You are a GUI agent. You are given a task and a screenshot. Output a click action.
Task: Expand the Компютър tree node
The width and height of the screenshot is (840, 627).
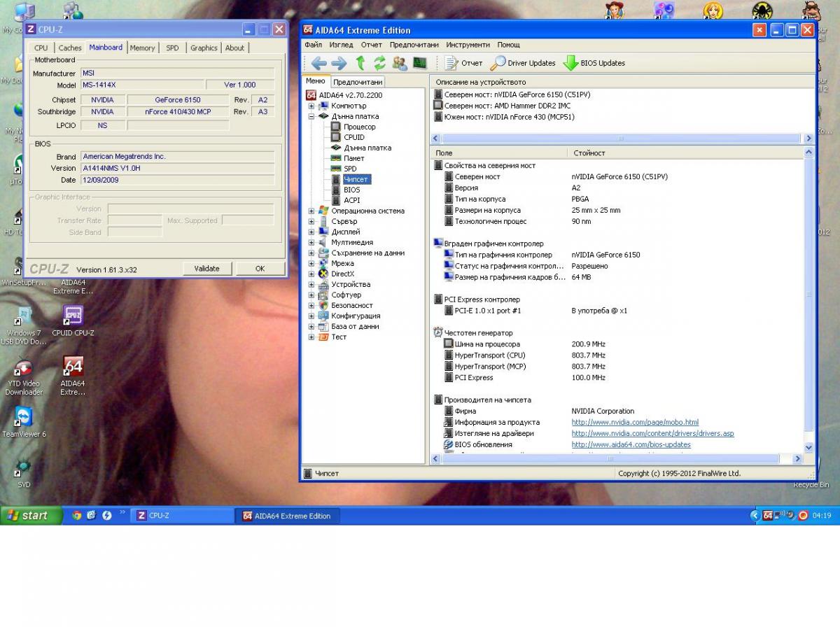tap(311, 106)
